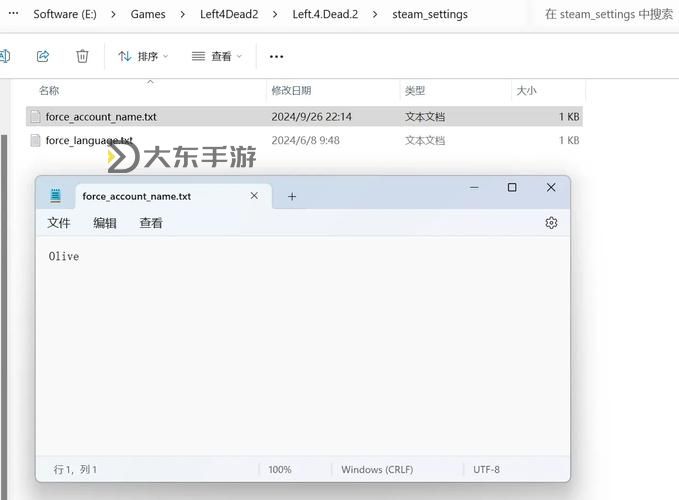The width and height of the screenshot is (679, 500).
Task: Open Notepad 查看 menu
Action: (151, 223)
